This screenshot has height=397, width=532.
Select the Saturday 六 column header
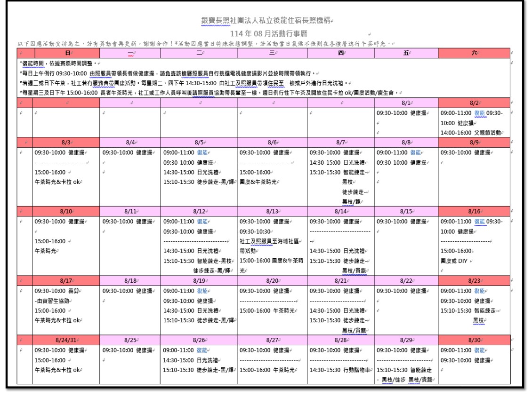(x=474, y=54)
